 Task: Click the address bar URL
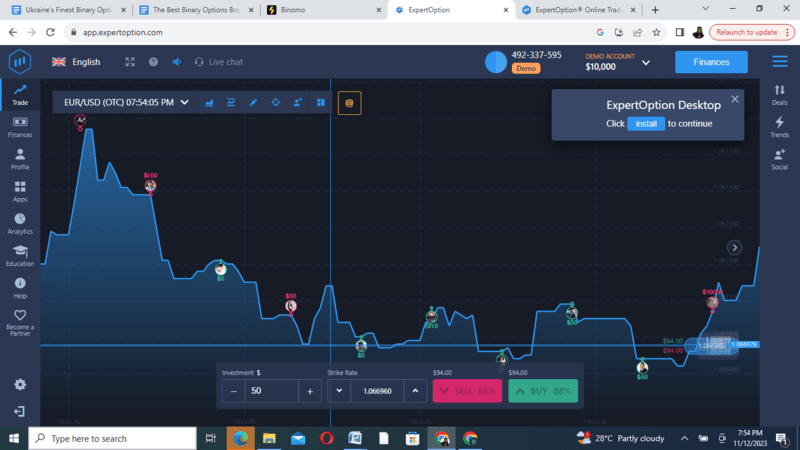[122, 32]
